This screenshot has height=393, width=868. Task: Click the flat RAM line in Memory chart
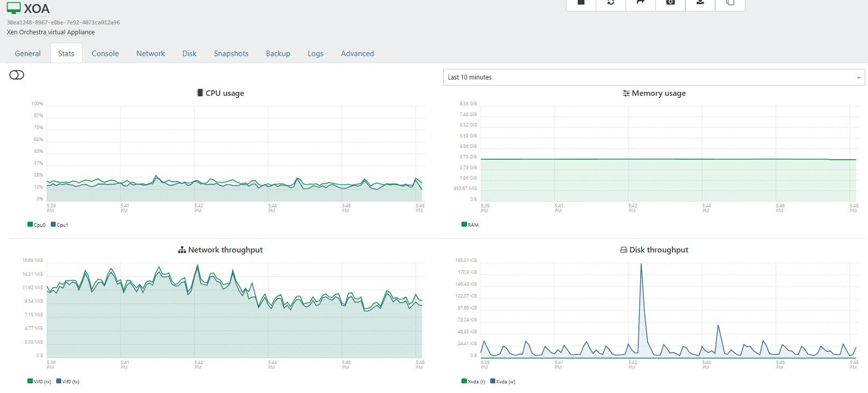[668, 159]
